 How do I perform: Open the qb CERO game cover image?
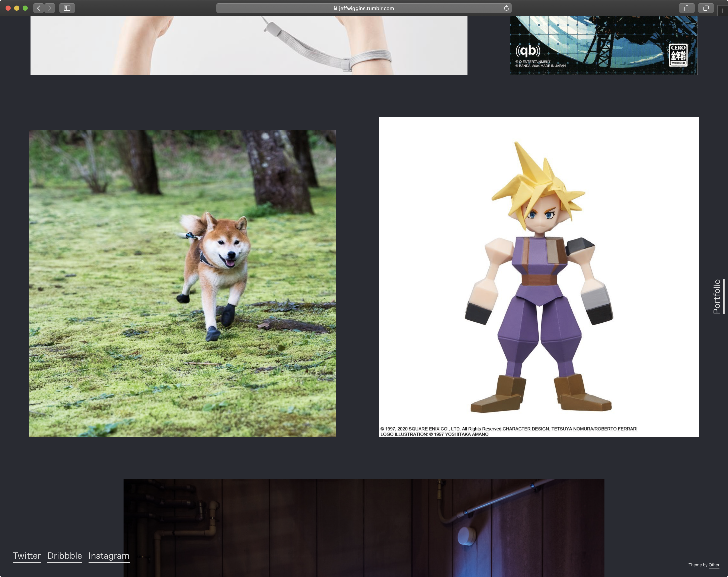click(603, 45)
